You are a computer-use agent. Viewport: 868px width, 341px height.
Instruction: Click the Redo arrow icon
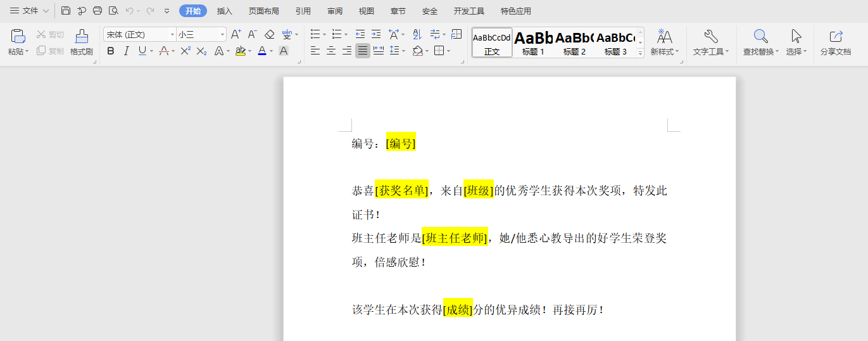[x=151, y=11]
